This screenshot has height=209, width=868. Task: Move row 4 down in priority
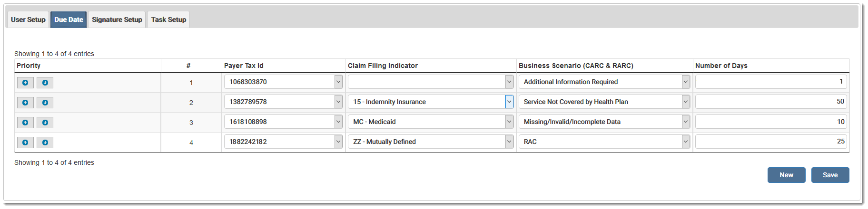(45, 142)
